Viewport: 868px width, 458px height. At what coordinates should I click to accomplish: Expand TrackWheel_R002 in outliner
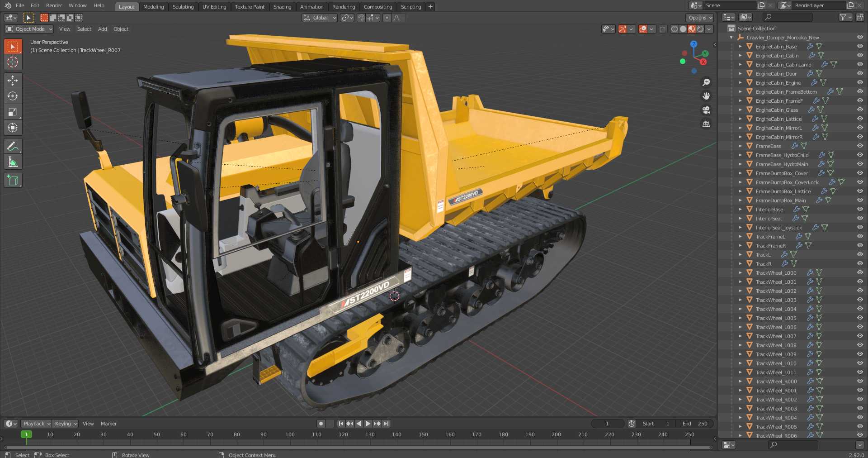pyautogui.click(x=740, y=400)
